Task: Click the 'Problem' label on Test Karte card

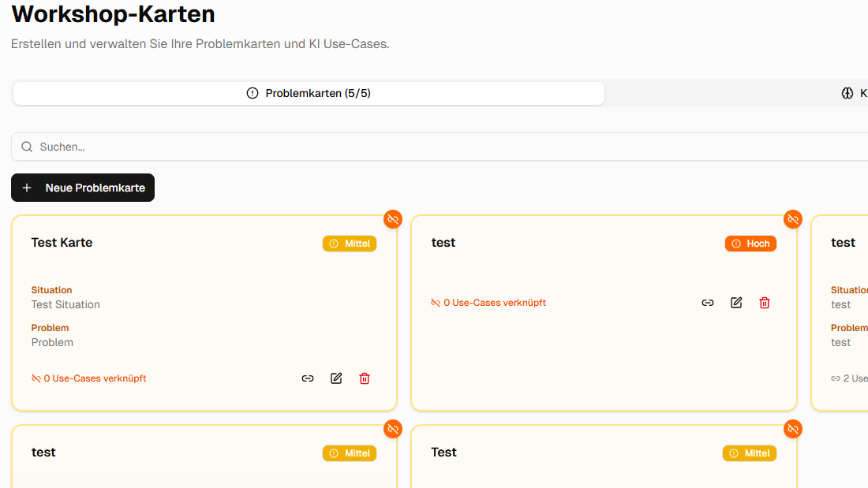Action: pyautogui.click(x=50, y=327)
